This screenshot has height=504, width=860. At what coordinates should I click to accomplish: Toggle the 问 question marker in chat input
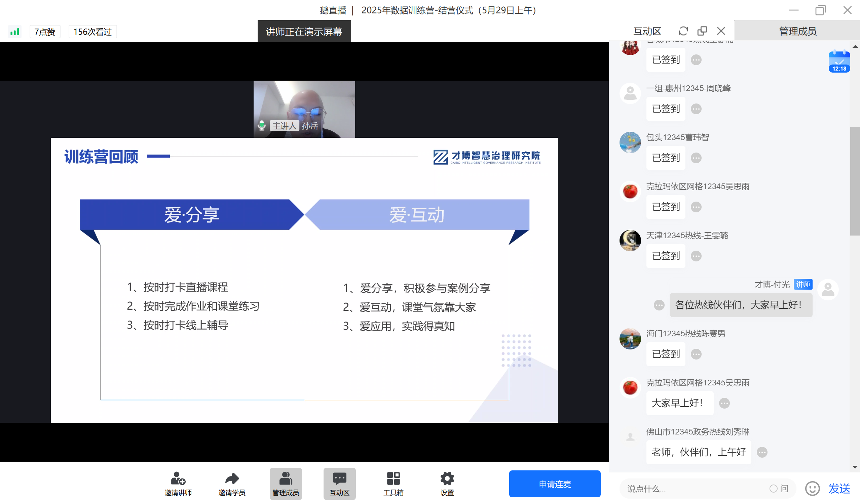[x=780, y=488]
